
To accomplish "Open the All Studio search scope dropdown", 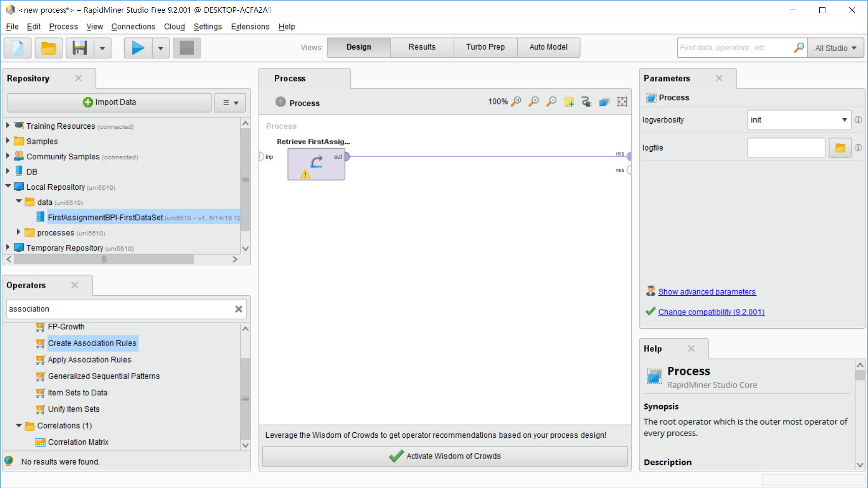I will tap(836, 48).
